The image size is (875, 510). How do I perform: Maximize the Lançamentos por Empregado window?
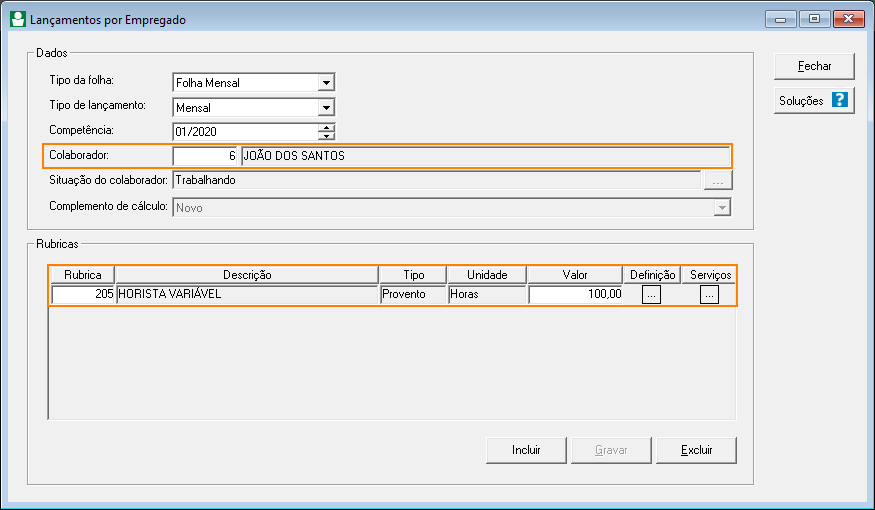(x=815, y=19)
